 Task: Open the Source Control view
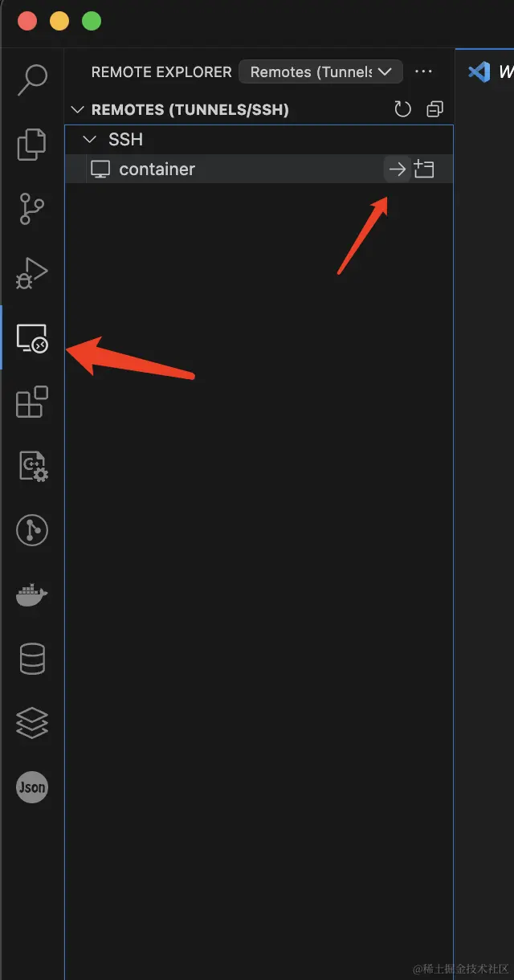click(32, 209)
